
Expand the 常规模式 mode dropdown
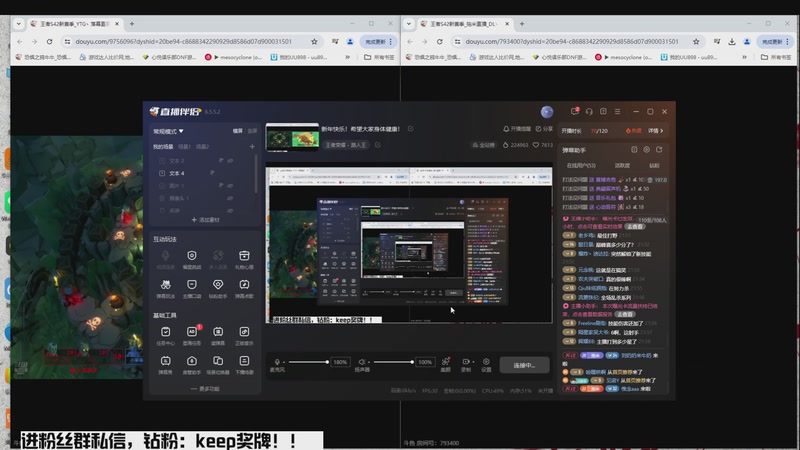pyautogui.click(x=168, y=131)
